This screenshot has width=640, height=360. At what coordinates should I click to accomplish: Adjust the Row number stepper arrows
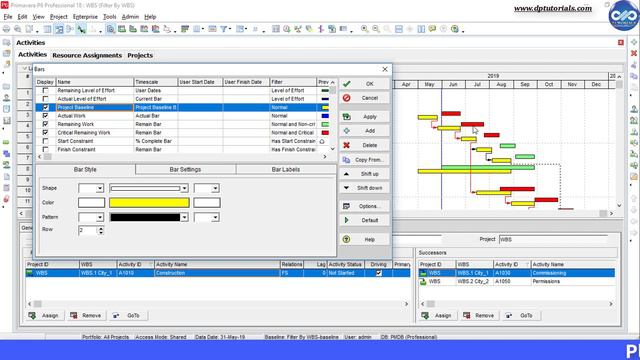[x=101, y=231]
